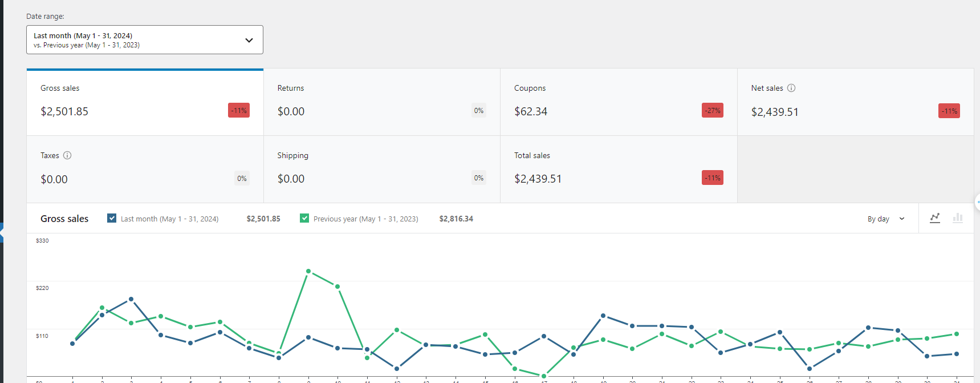Expand the By day interval dropdown
The width and height of the screenshot is (980, 383).
[885, 219]
